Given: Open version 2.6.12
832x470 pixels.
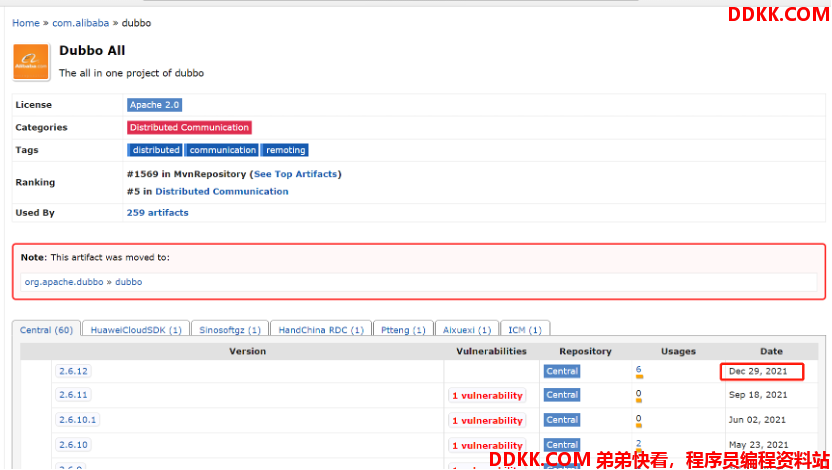Looking at the screenshot, I should tap(73, 371).
